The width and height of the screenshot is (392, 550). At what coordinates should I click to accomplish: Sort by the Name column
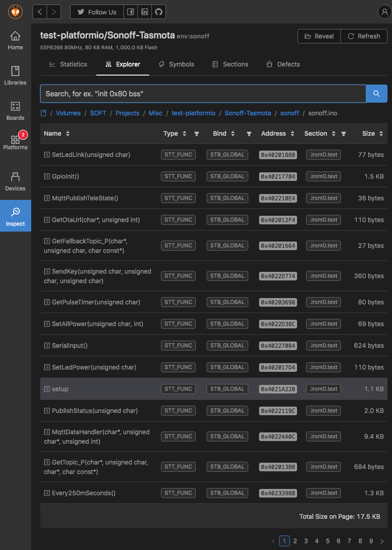pos(57,133)
